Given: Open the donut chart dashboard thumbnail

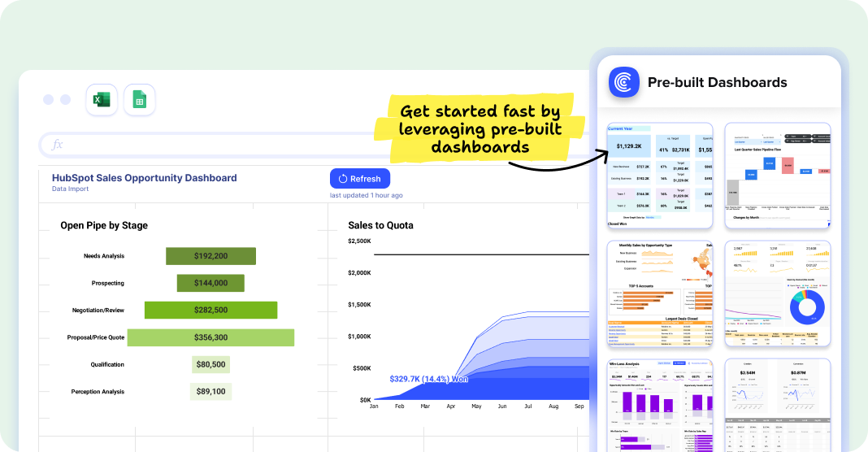Looking at the screenshot, I should point(778,293).
